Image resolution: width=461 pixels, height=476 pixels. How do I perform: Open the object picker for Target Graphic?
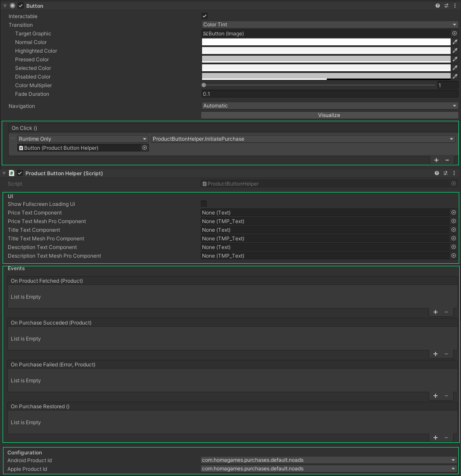coord(454,33)
